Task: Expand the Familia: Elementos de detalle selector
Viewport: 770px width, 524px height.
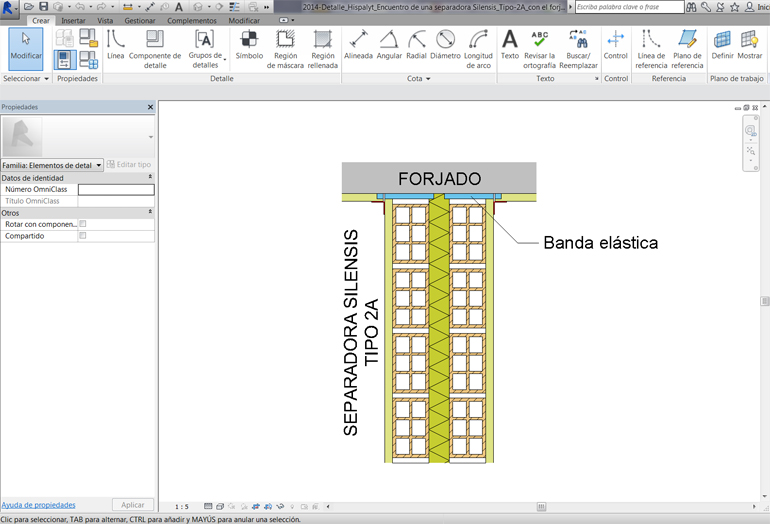Action: point(99,165)
